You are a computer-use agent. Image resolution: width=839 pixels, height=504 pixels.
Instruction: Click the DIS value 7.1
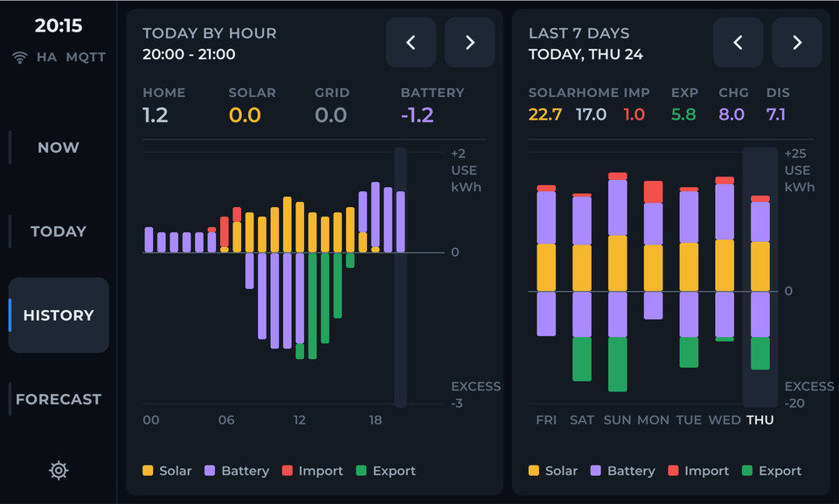click(776, 114)
